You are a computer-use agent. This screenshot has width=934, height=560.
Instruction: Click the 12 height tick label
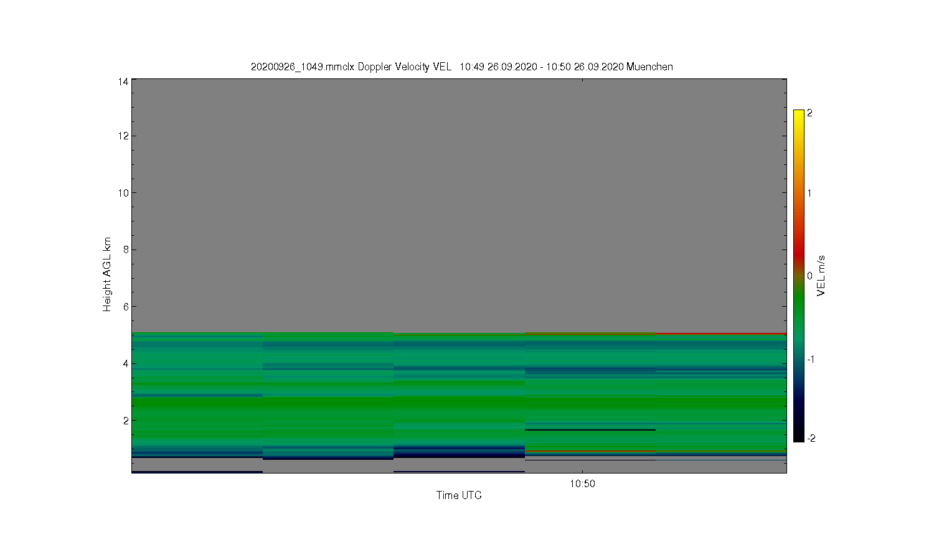[123, 136]
